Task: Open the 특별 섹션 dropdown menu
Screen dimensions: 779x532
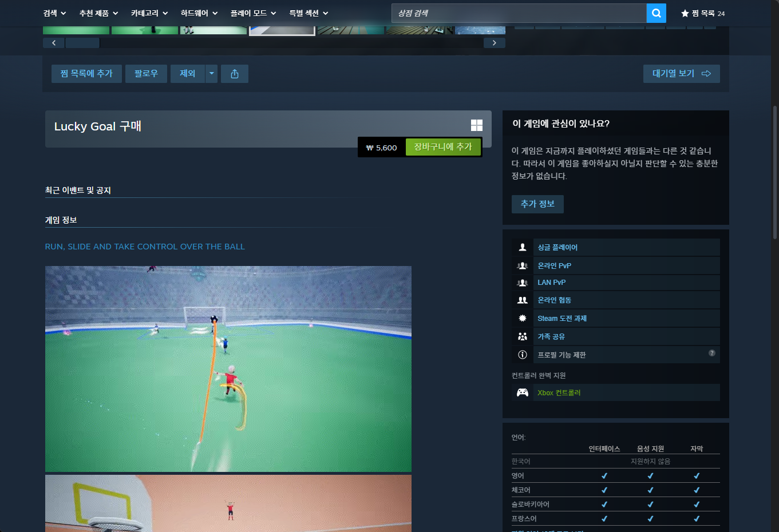Action: 309,13
